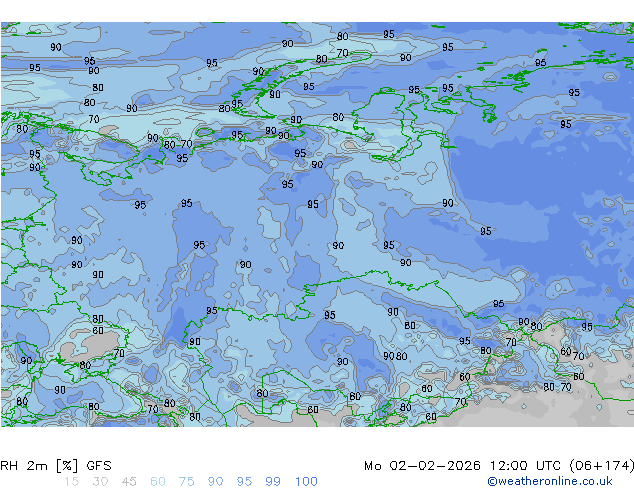Click legend scale value 15

pyautogui.click(x=71, y=482)
